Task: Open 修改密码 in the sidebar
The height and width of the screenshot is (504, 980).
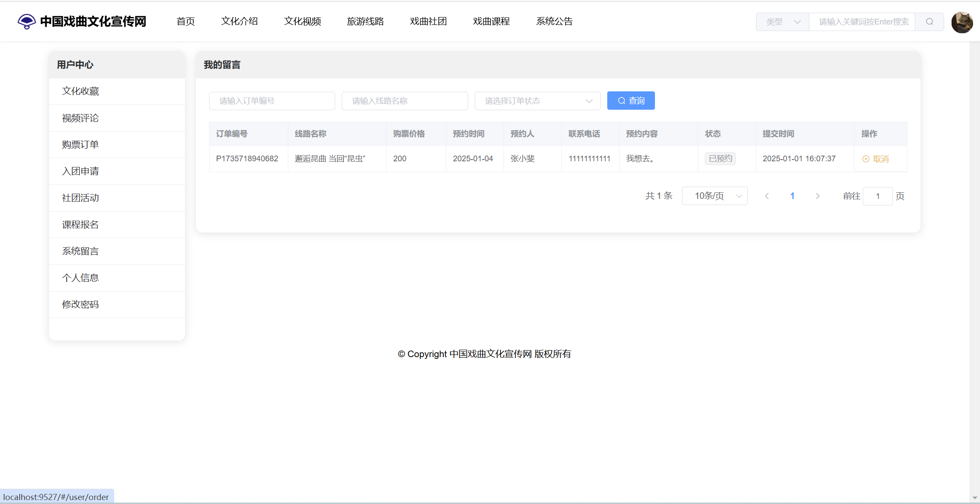Action: point(80,305)
